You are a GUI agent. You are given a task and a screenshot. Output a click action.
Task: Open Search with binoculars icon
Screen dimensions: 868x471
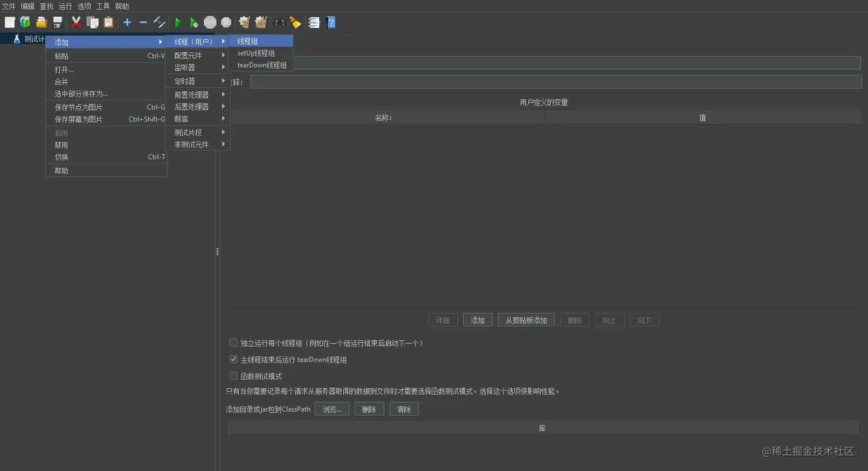click(x=280, y=22)
